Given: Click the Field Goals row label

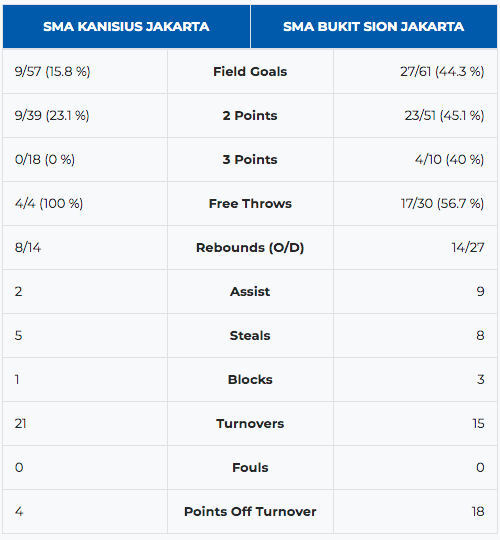Looking at the screenshot, I should (x=250, y=72).
